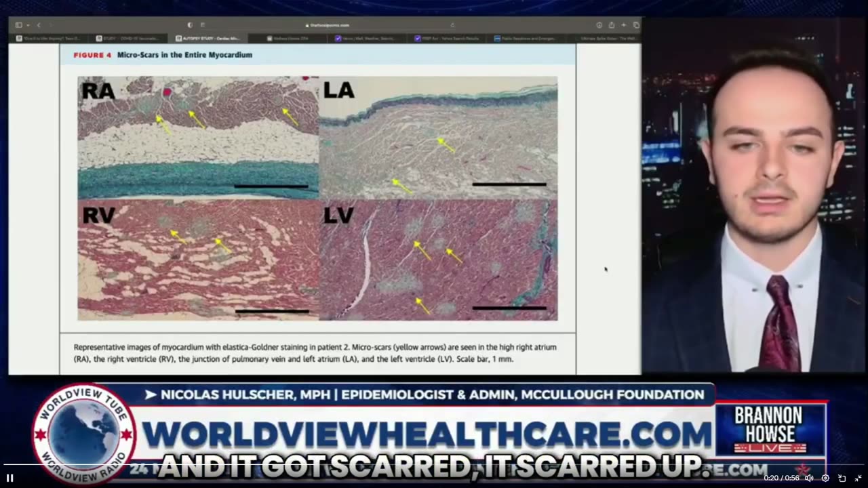Open the video player settings gear
The height and width of the screenshot is (488, 868).
825,478
